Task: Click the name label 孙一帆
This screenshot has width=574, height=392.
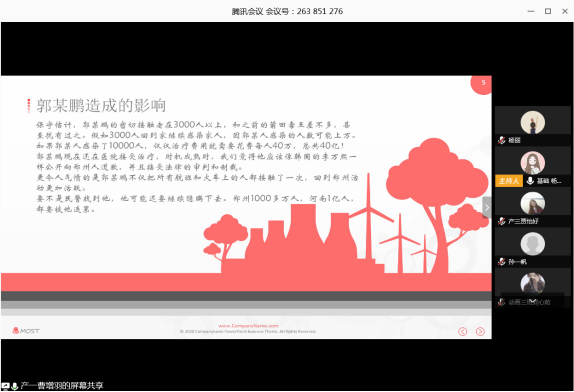Action: 517,262
